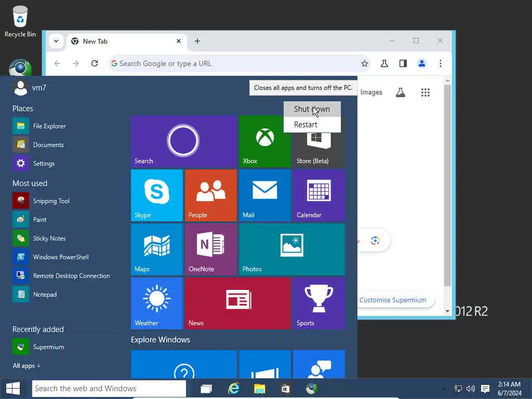Search by image with Google Lens icon
This screenshot has height=399, width=532.
coord(375,241)
